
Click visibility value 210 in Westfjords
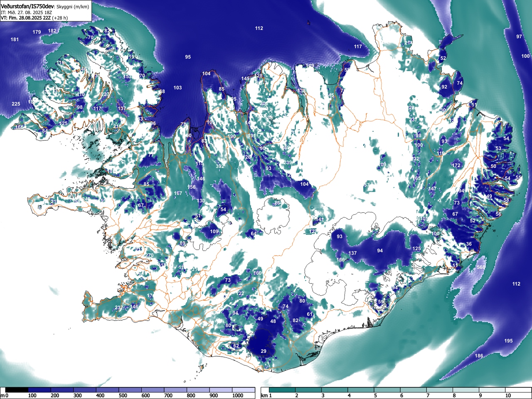pyautogui.click(x=118, y=126)
